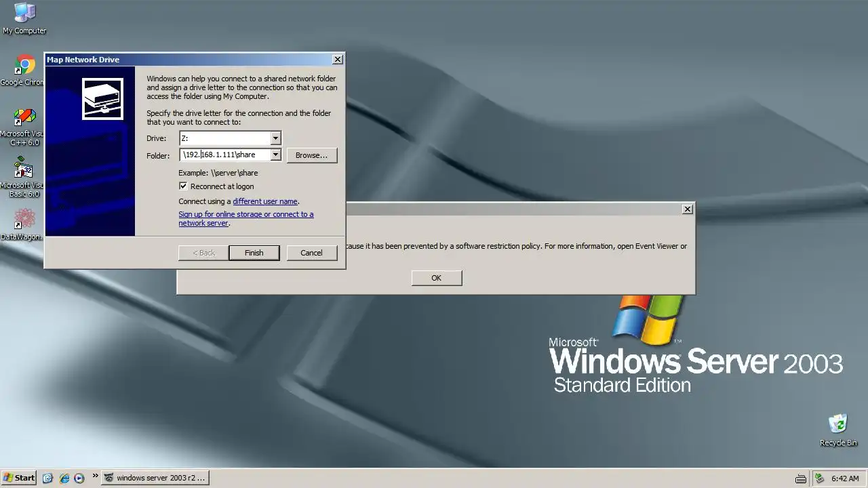Click the network drive illustration icon
Screen dimensions: 868x488
pos(102,99)
